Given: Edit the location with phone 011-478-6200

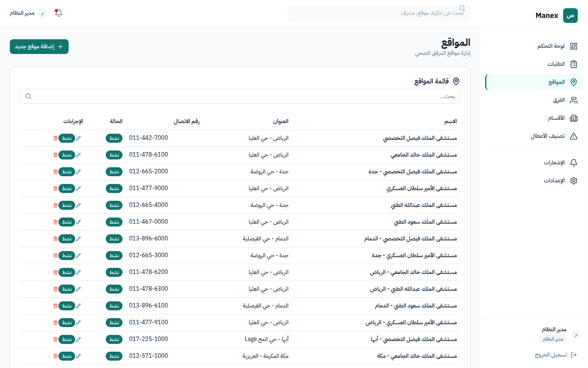Looking at the screenshot, I should (x=78, y=272).
